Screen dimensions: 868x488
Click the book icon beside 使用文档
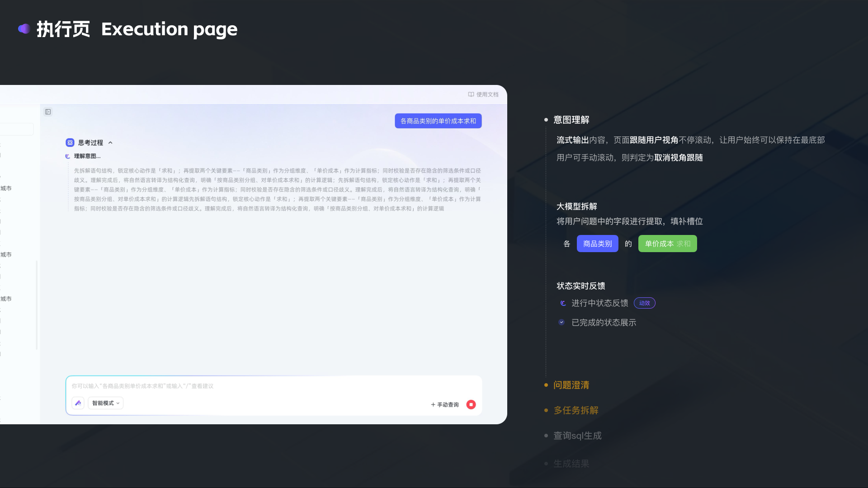pos(471,94)
